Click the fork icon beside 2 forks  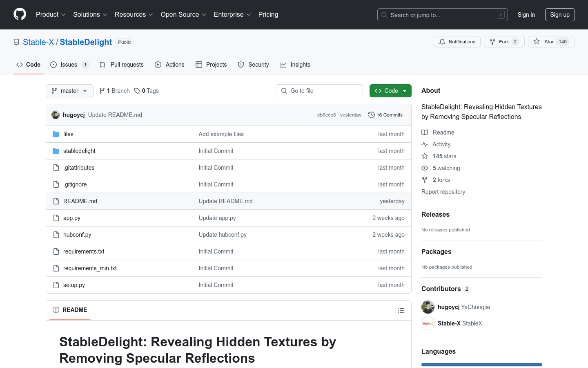[425, 180]
